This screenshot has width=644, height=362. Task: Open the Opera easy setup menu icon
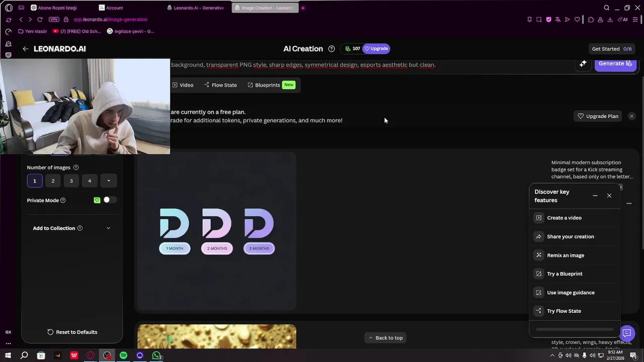pos(636,20)
